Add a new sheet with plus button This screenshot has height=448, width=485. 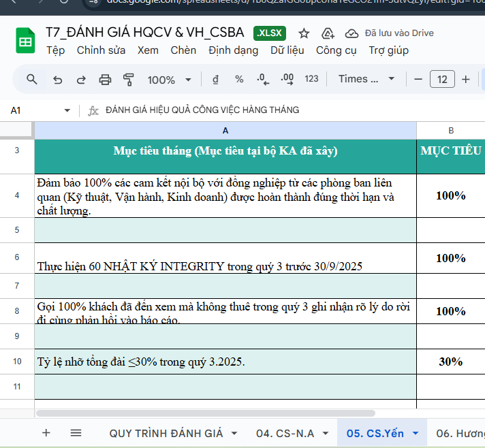46,433
